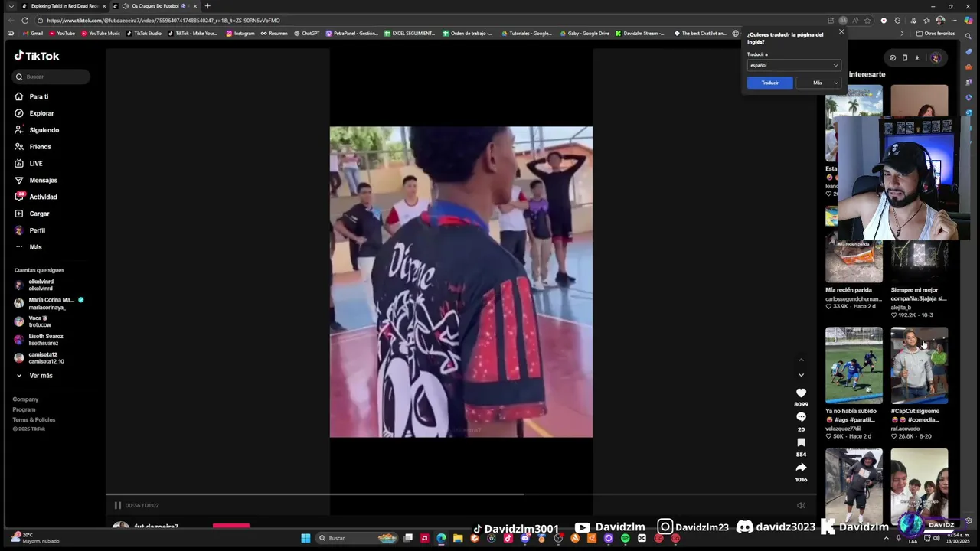Open the Instagram bookmark

click(240, 34)
